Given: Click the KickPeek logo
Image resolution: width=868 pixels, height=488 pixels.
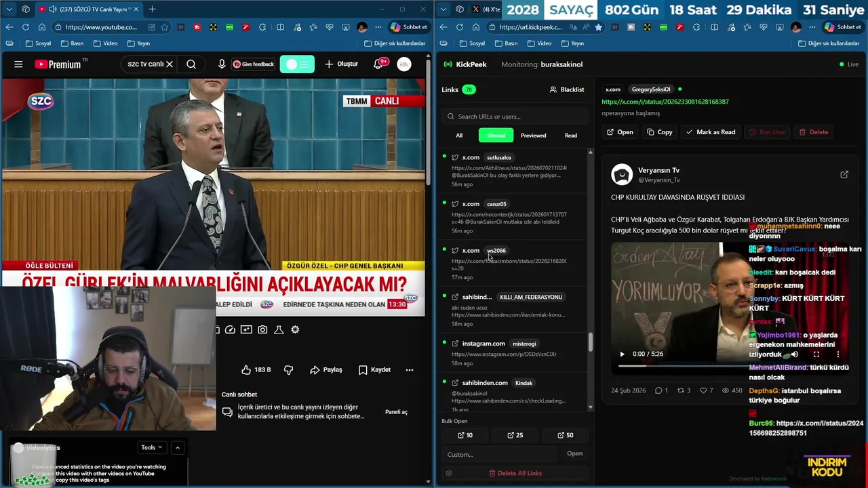Looking at the screenshot, I should [465, 64].
